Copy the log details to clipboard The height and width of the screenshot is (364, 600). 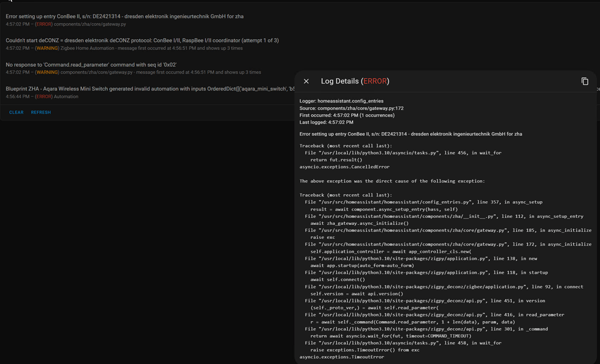[x=585, y=81]
